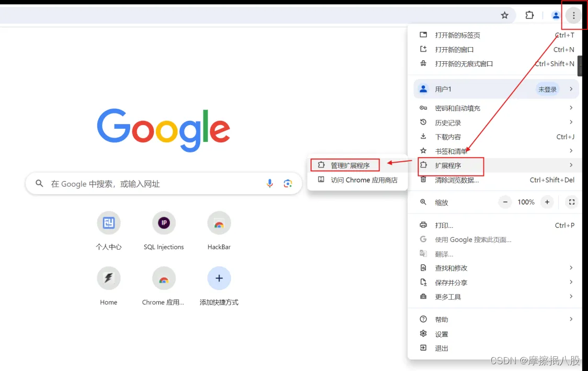
Task: Select 打开新的标签页 menu item
Action: (496, 35)
